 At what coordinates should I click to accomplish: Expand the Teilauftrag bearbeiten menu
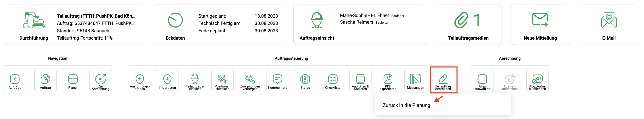443,79
